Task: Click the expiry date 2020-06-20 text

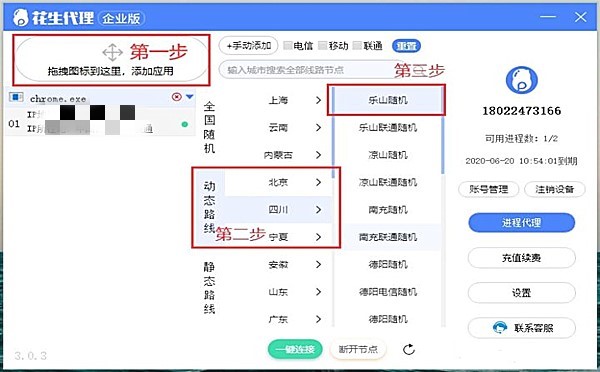Action: pos(522,161)
